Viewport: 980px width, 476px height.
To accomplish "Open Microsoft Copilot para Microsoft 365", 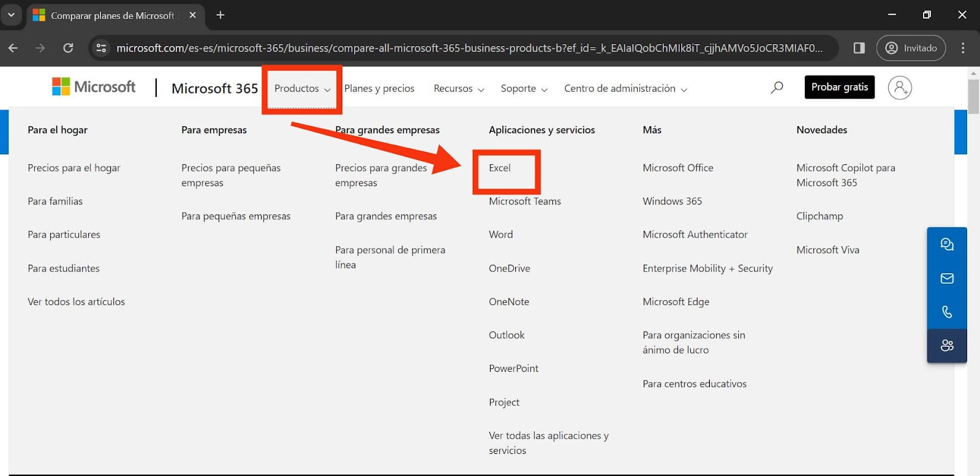I will click(x=845, y=175).
